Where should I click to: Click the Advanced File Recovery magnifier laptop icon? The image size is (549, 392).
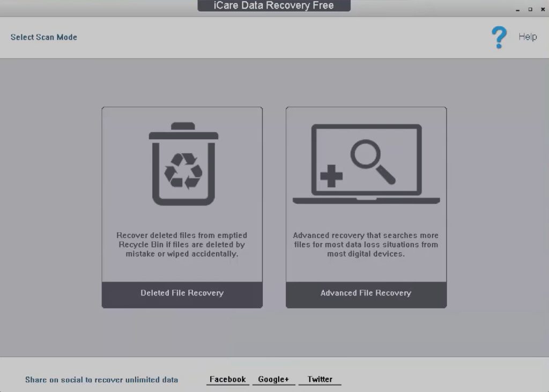(x=366, y=161)
